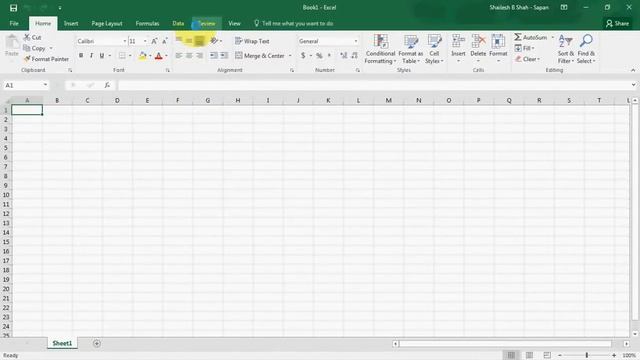Decrease font size with the small A
Screen dimensions: 640x360
[164, 41]
